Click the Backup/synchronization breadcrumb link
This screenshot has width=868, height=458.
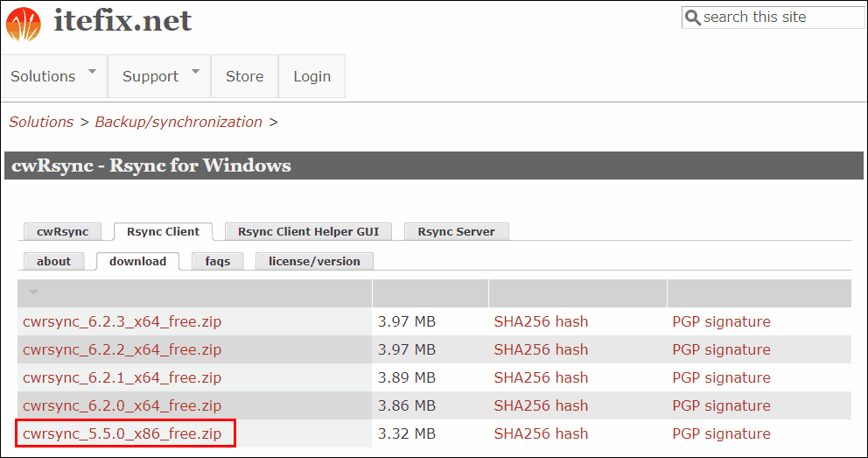click(x=178, y=122)
